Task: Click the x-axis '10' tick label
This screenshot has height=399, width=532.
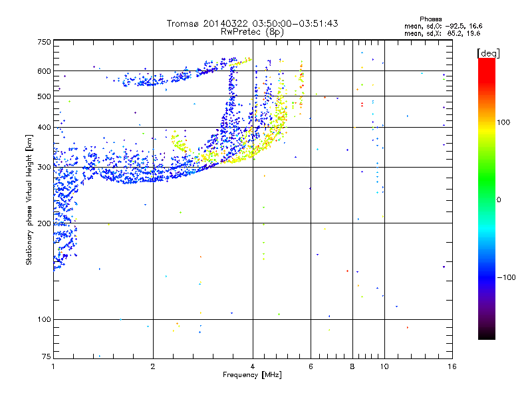Action: 384,366
